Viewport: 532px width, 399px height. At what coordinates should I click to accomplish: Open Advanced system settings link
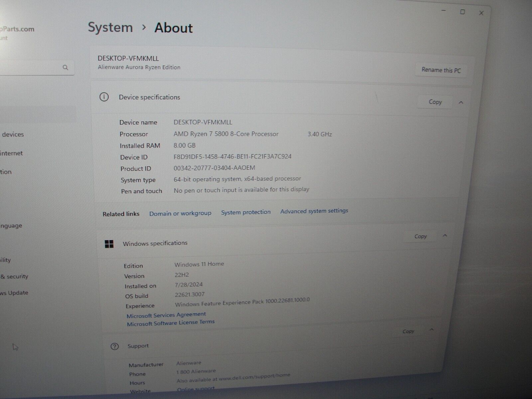click(314, 211)
